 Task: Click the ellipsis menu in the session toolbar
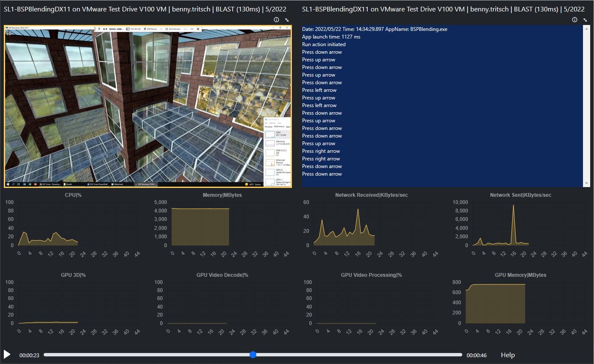pyautogui.click(x=186, y=29)
